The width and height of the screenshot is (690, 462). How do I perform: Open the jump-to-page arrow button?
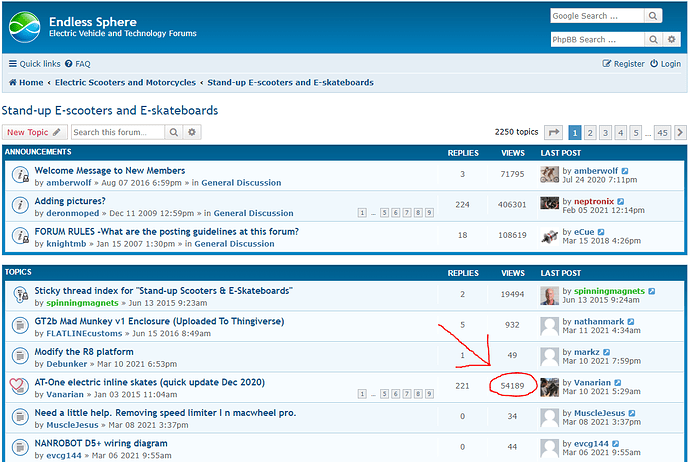point(554,132)
